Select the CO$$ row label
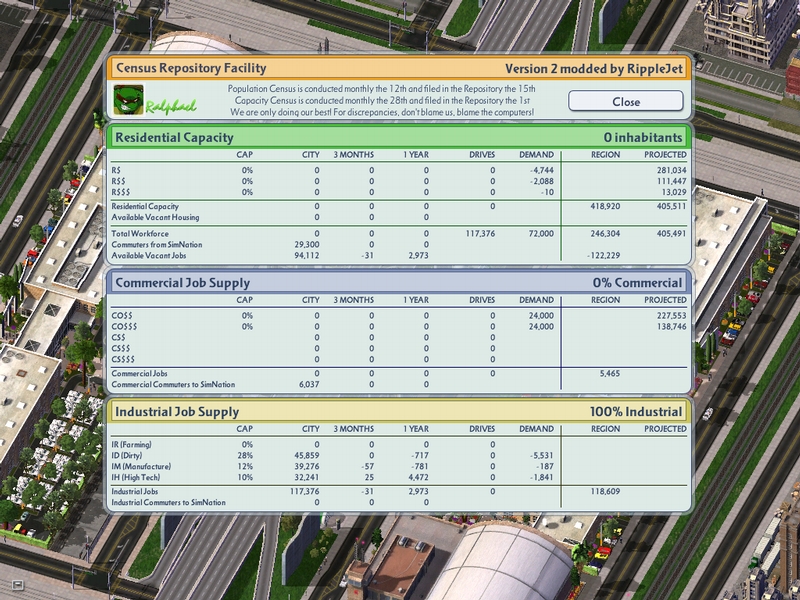The image size is (800, 600). click(x=121, y=316)
